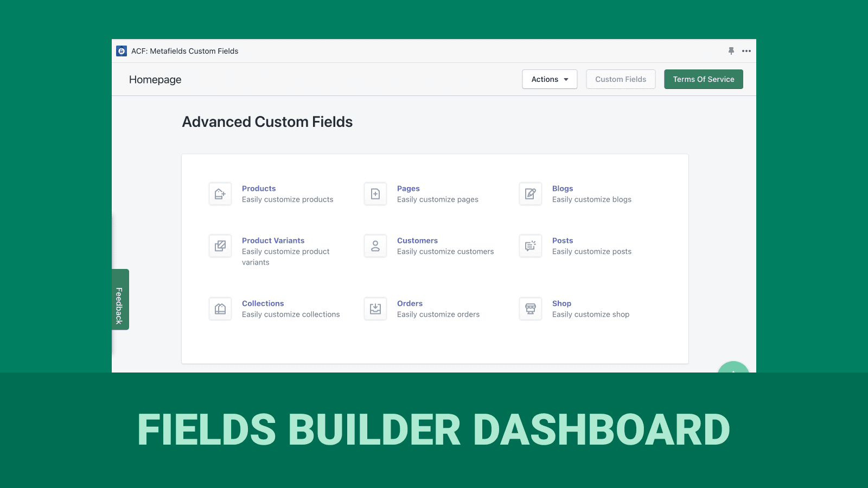The height and width of the screenshot is (488, 868).
Task: Click the floating action button bottom right
Action: tap(733, 373)
